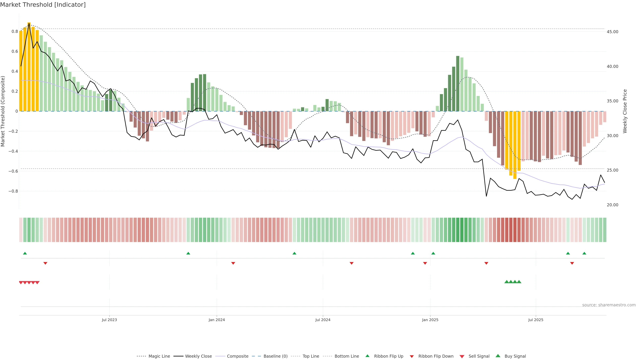Click Ribbon Flip Up legend triangle icon
Screen dimensions: 644x362
(367, 356)
